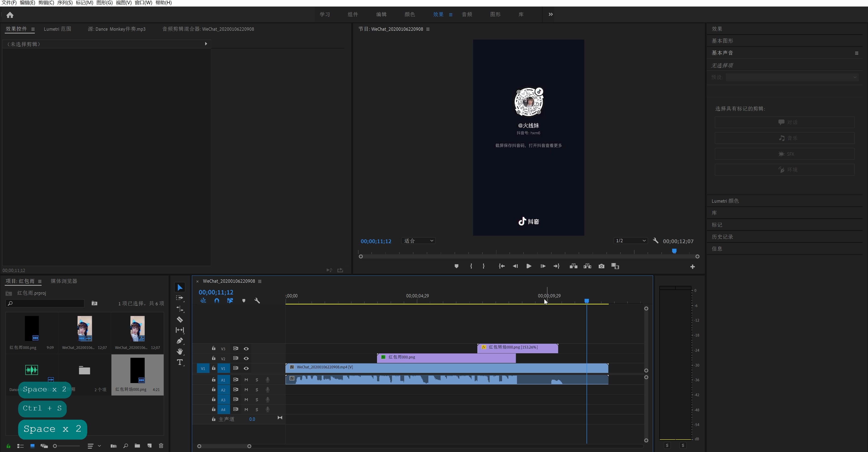Image resolution: width=868 pixels, height=452 pixels.
Task: Open timeline wrench display settings
Action: point(257,300)
